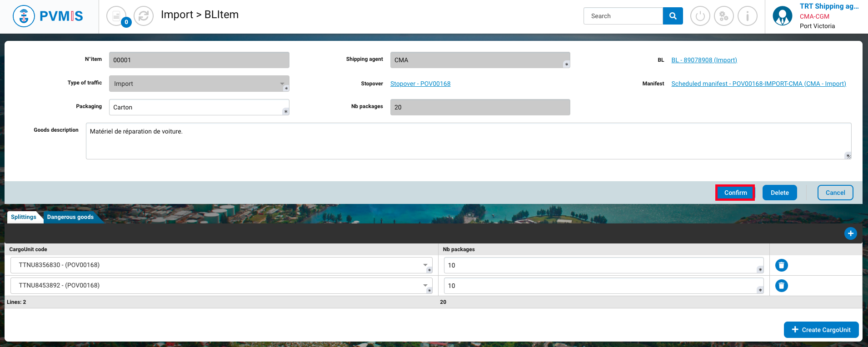The width and height of the screenshot is (868, 347).
Task: Click the information icon in header
Action: pos(747,16)
